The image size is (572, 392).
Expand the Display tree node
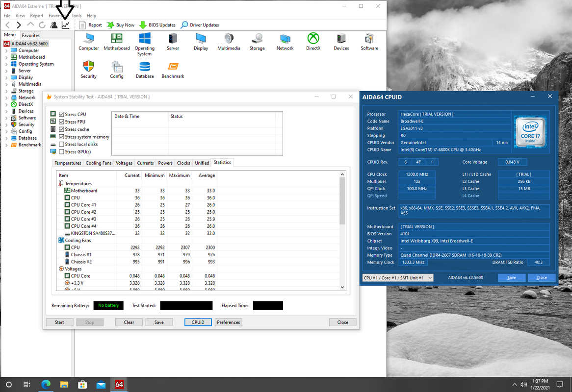click(x=6, y=77)
